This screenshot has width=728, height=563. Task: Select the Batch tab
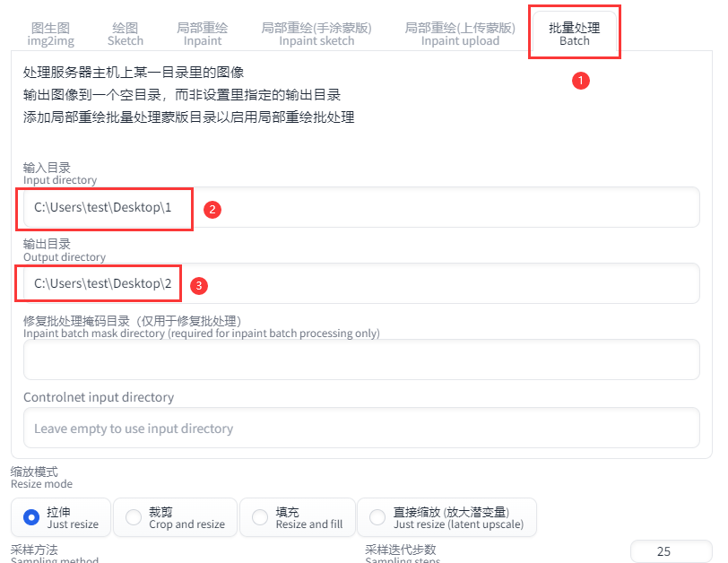click(575, 34)
